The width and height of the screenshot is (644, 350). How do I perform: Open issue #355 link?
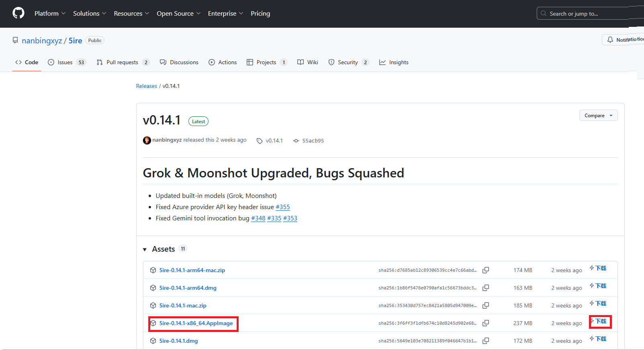point(282,207)
